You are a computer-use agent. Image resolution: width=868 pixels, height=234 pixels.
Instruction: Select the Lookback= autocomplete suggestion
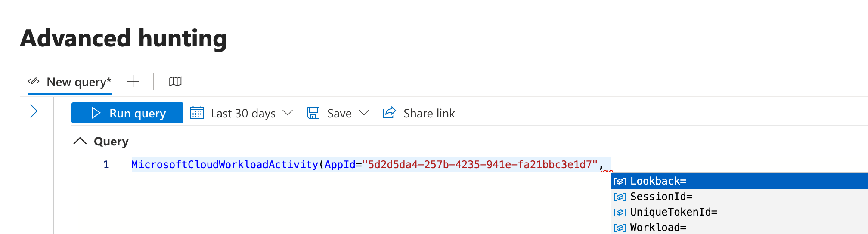point(658,181)
